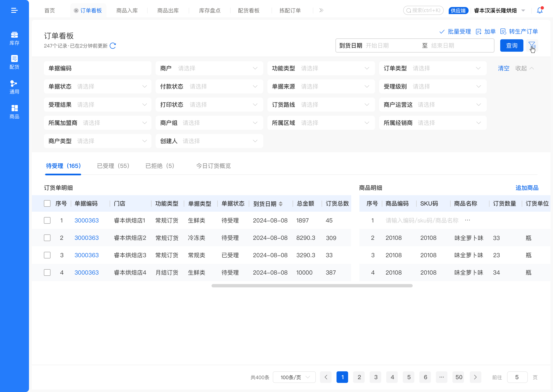Refresh records using the circular arrow icon
The image size is (553, 392).
click(113, 46)
